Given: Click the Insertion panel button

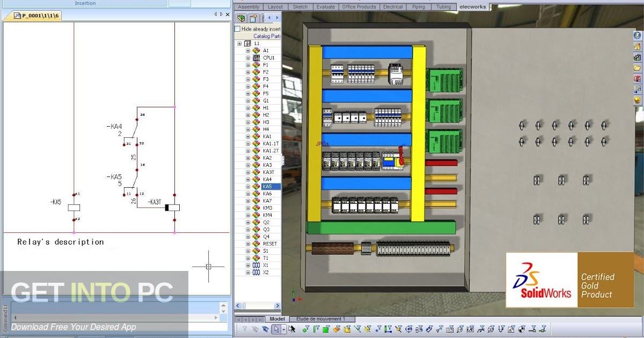Looking at the screenshot, I should pos(85,3).
